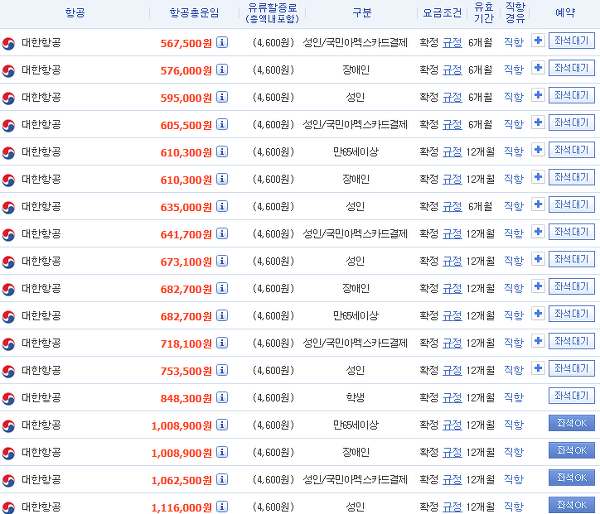Screen dimensions: 600x514
Task: Open info icon for 610,300원 장애인 fare
Action: point(222,179)
